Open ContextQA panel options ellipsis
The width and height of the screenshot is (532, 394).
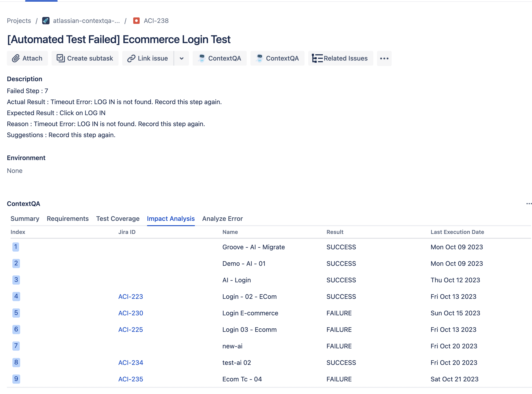tap(529, 204)
